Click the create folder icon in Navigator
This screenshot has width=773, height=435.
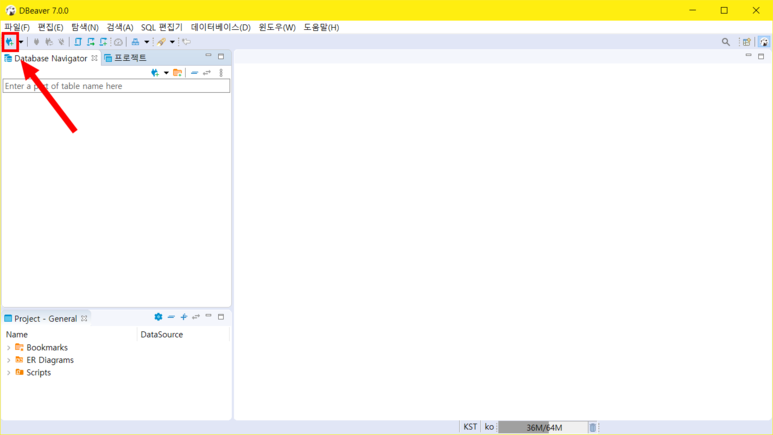click(x=177, y=73)
